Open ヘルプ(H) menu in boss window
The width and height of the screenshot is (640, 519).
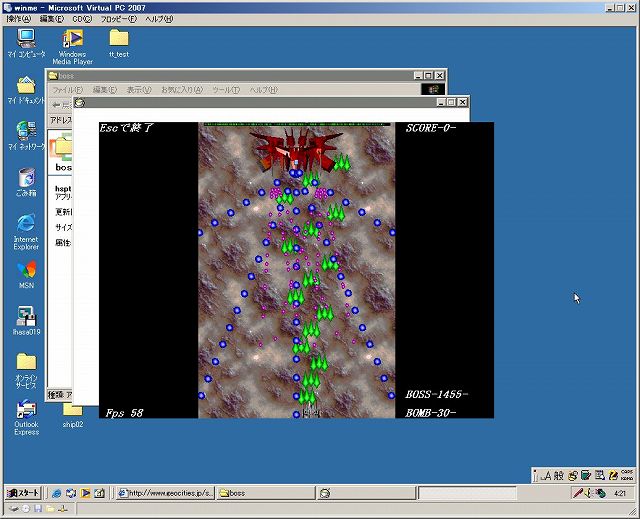point(264,90)
